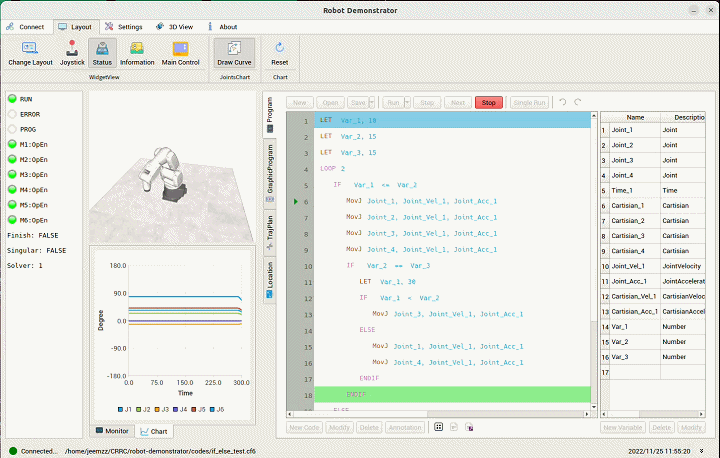The height and width of the screenshot is (458, 720).
Task: Expand the Run dropdown arrow
Action: click(407, 102)
